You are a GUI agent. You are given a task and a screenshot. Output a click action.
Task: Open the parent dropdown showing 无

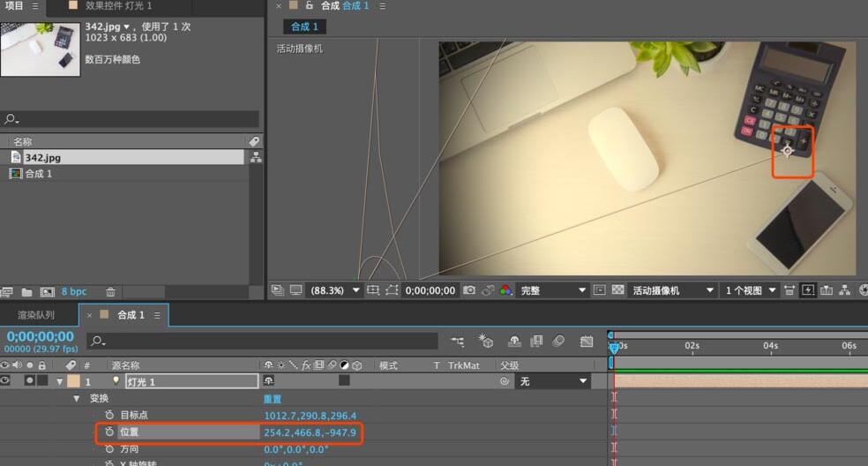coord(552,381)
